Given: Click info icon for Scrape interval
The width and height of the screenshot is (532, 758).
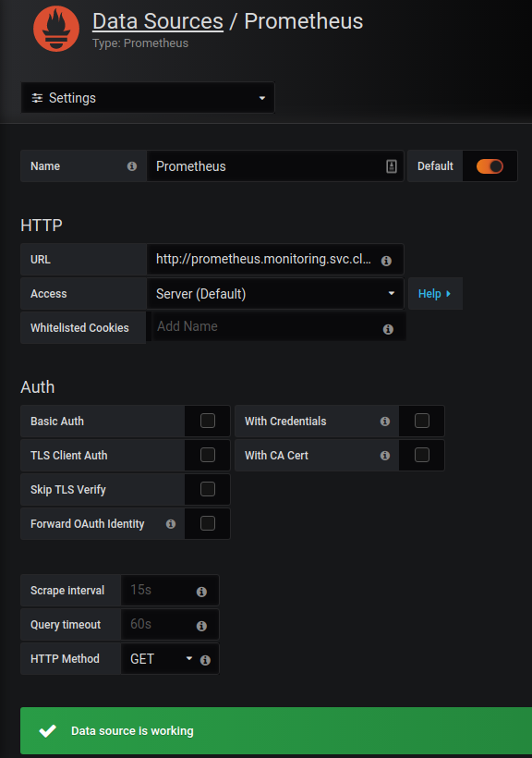Looking at the screenshot, I should tap(202, 593).
